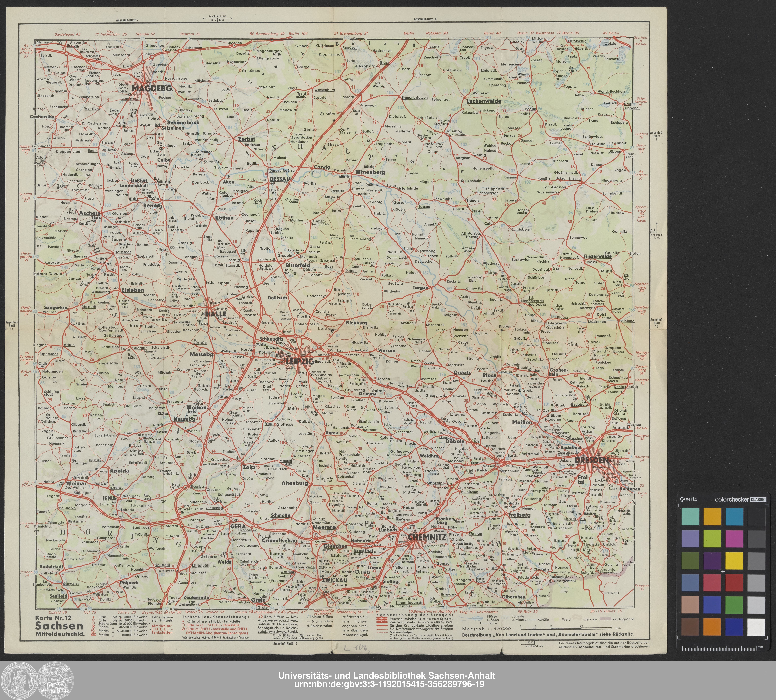
Task: Click the Döbeln town label
Action: (455, 442)
